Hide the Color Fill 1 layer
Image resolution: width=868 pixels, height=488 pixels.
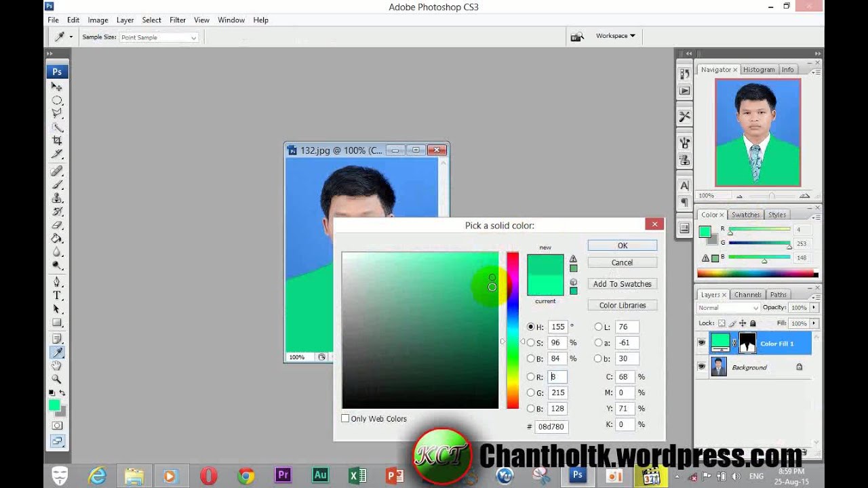702,344
